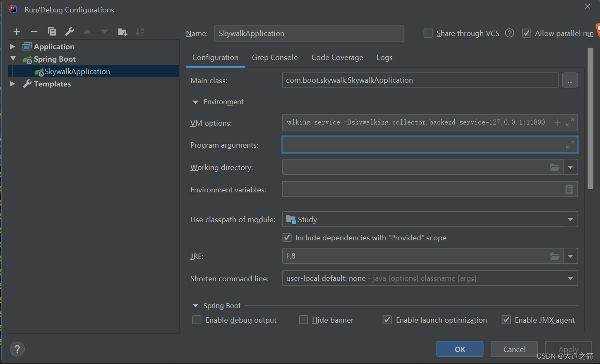
Task: Toggle Include dependencies with Provided scope
Action: (287, 237)
